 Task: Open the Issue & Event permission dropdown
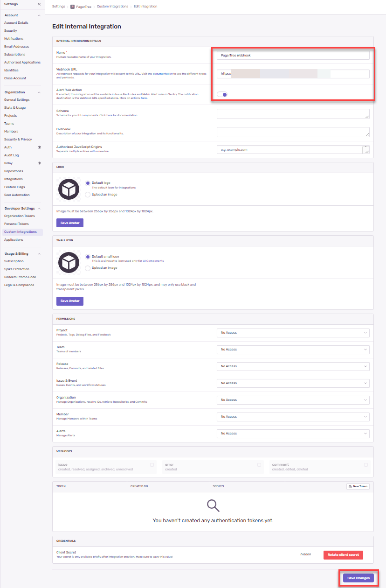tap(293, 383)
